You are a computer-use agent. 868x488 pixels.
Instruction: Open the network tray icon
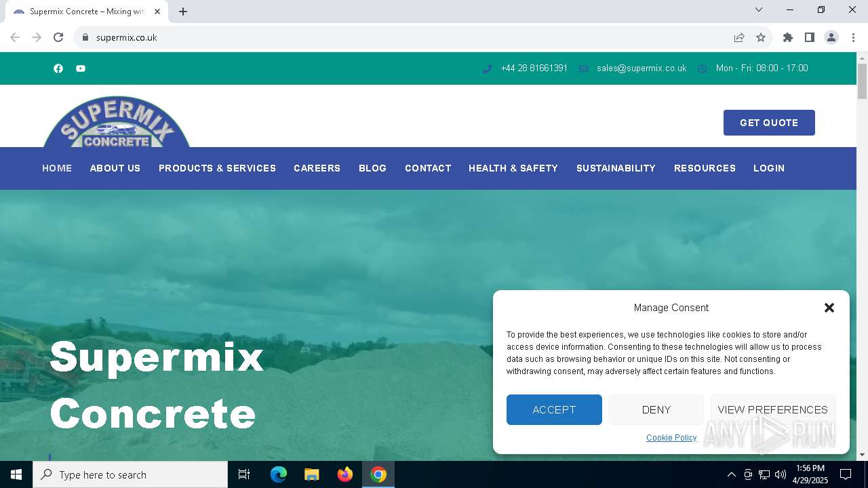coord(764,474)
